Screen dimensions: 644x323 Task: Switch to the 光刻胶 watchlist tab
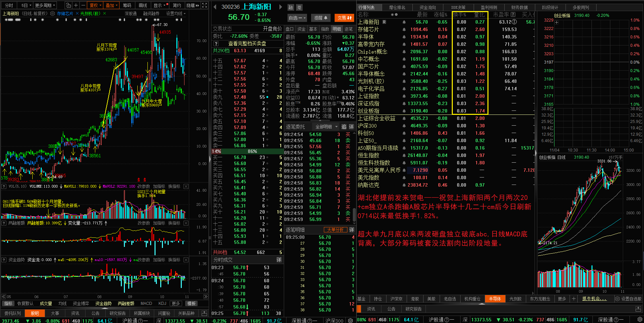(x=515, y=299)
